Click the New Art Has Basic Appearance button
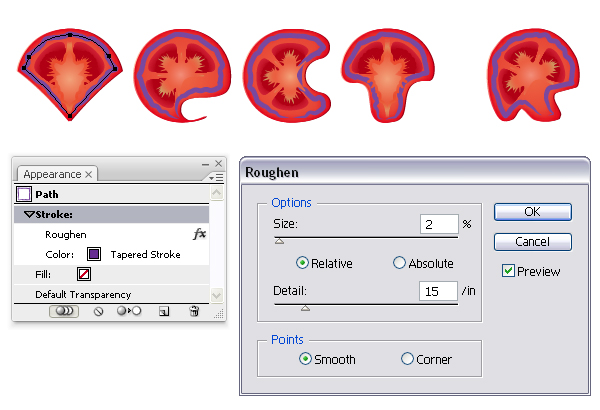 tap(64, 311)
